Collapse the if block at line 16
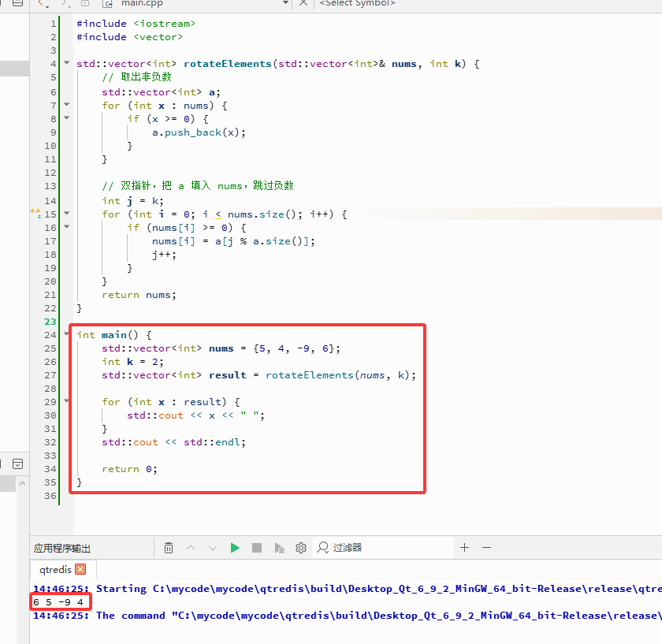The width and height of the screenshot is (662, 644). coord(67,227)
